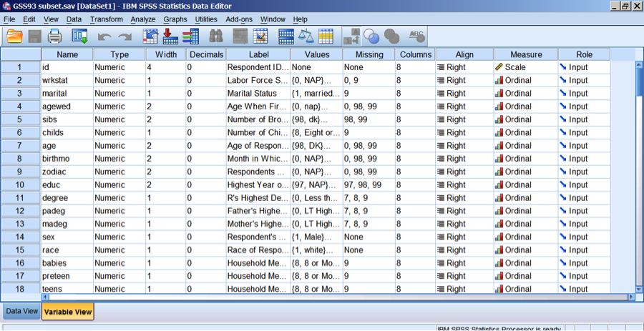
Task: Open the Edit menu
Action: pyautogui.click(x=29, y=19)
